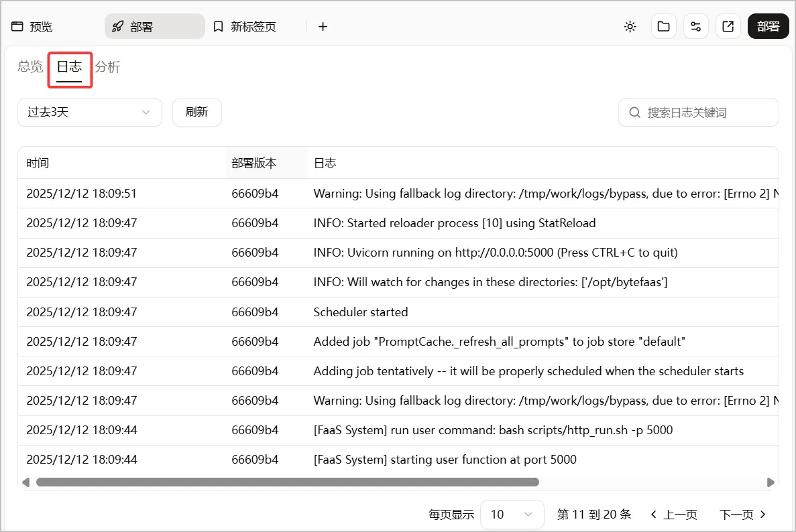The image size is (796, 532).
Task: Click the search magnifier icon
Action: tap(634, 113)
